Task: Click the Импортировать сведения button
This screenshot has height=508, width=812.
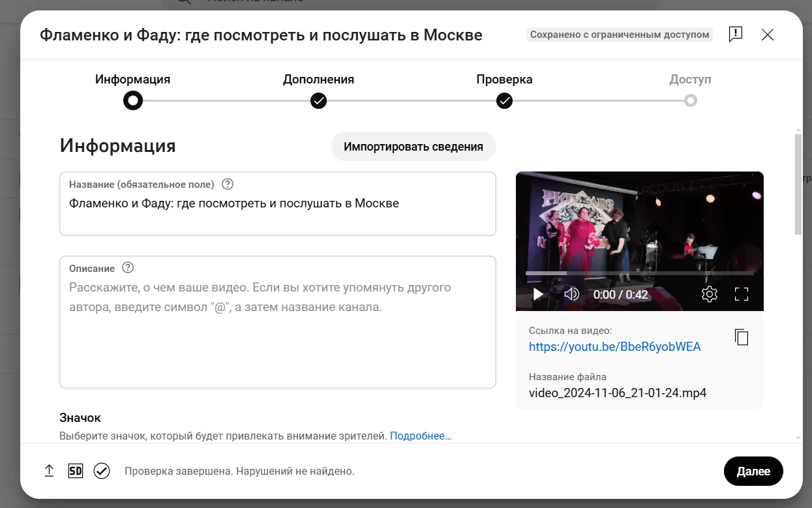Action: click(x=414, y=147)
